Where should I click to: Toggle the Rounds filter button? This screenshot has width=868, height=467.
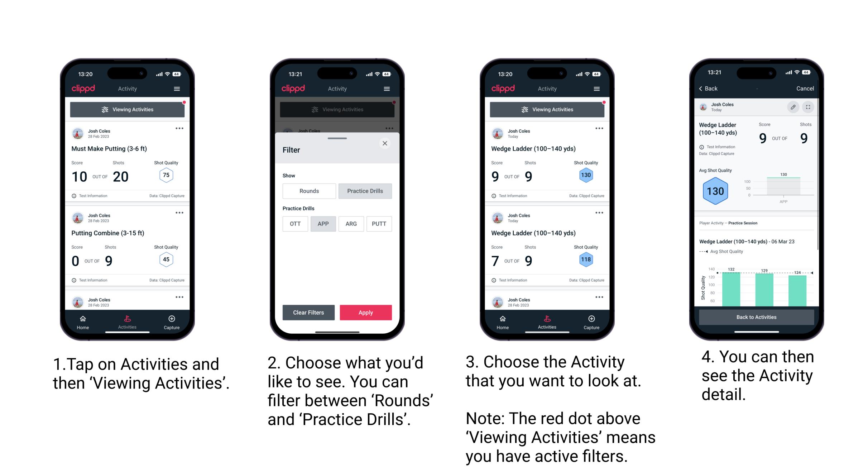coord(308,191)
